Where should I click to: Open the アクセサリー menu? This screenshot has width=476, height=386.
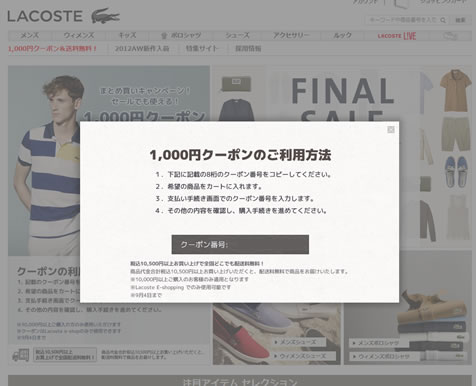[291, 35]
